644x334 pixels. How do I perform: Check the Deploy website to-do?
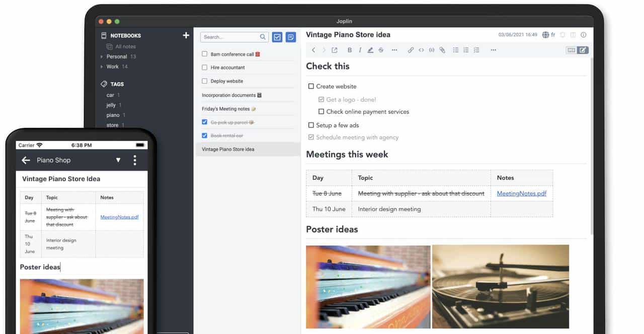point(204,81)
